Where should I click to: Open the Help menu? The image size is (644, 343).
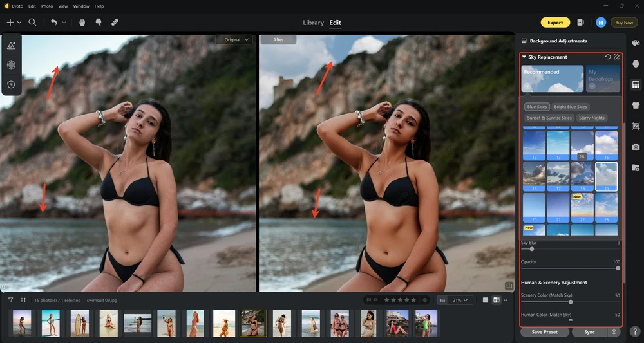point(99,6)
